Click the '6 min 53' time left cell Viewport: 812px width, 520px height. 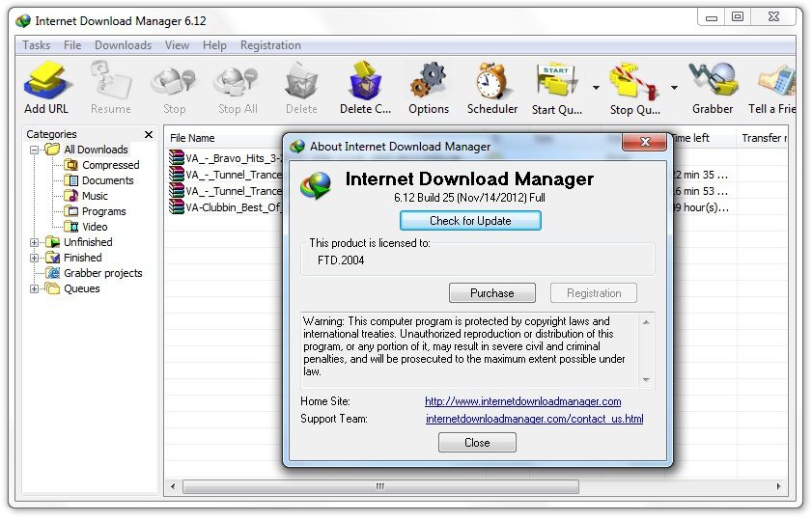(x=701, y=191)
